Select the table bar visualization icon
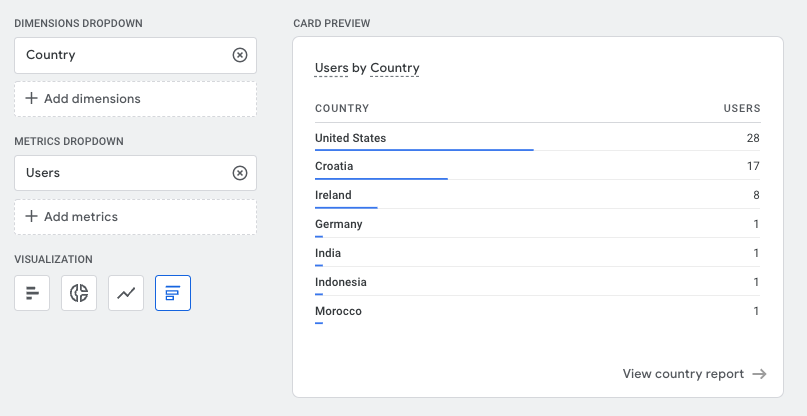 173,293
